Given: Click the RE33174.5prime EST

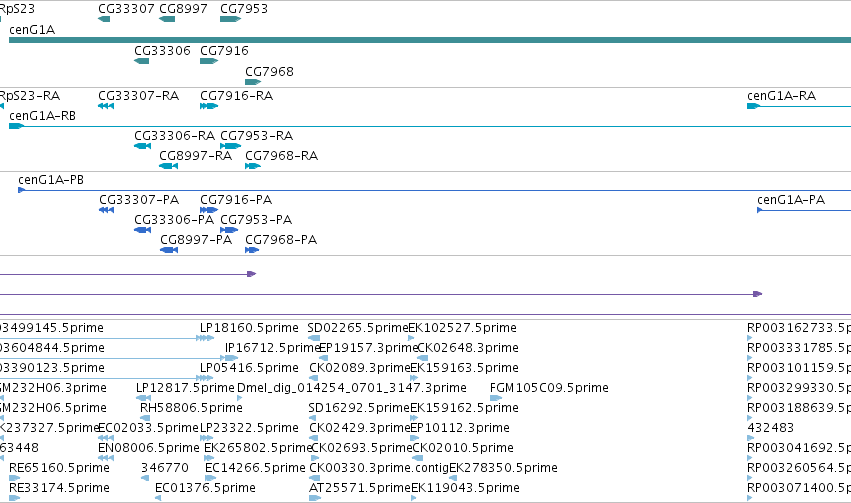Looking at the screenshot, I should point(59,488).
